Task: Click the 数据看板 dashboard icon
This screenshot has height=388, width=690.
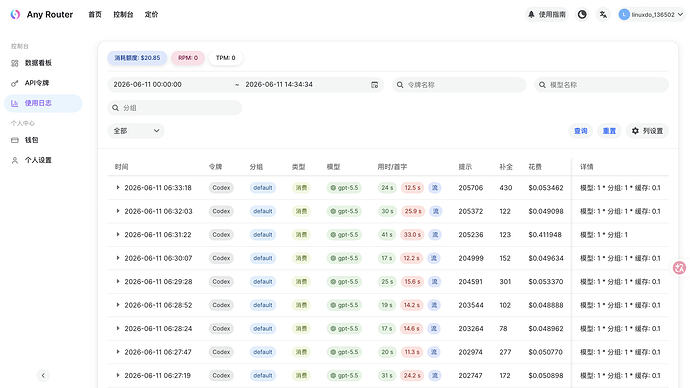Action: coord(15,63)
